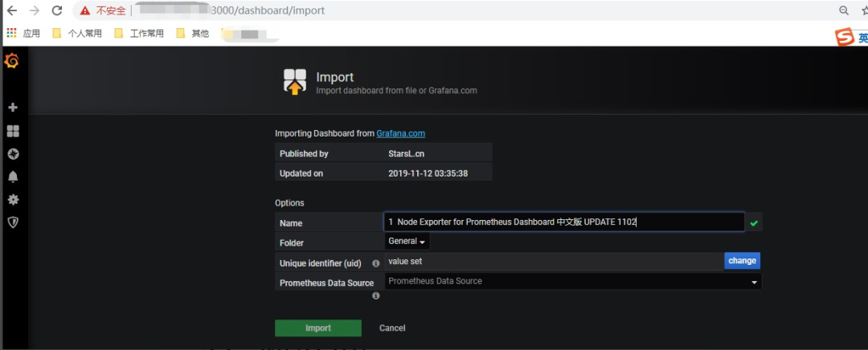Click the 'Published by' label
Viewport: 868px width, 350px height.
[304, 153]
